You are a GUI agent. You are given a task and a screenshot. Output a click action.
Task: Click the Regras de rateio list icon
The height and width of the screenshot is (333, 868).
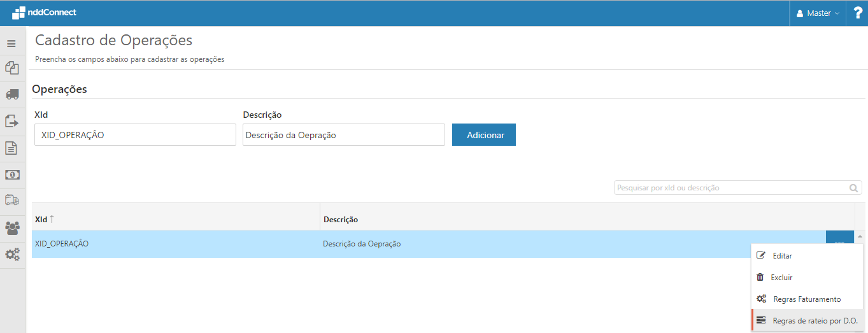pos(761,320)
